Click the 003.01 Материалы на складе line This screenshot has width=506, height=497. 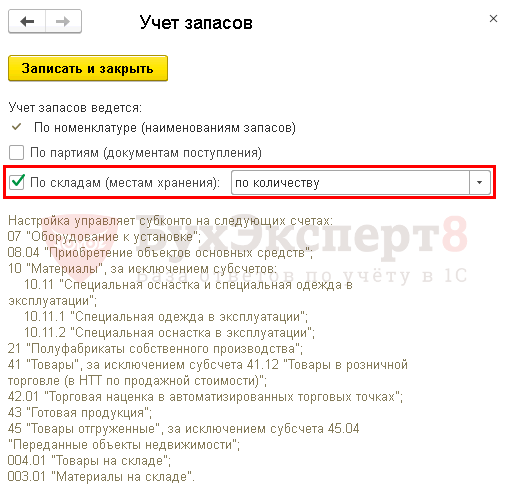[101, 477]
